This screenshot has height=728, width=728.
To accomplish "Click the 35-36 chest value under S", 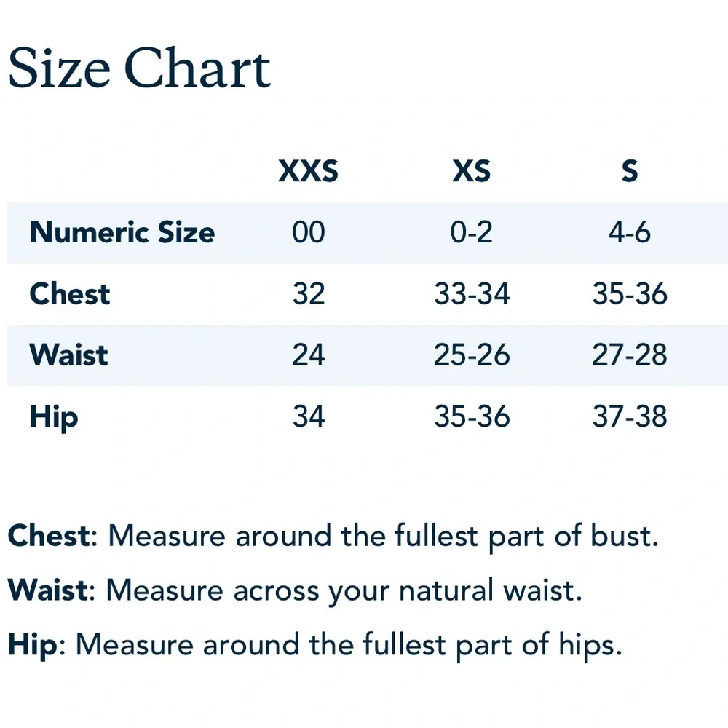I will coord(630,294).
